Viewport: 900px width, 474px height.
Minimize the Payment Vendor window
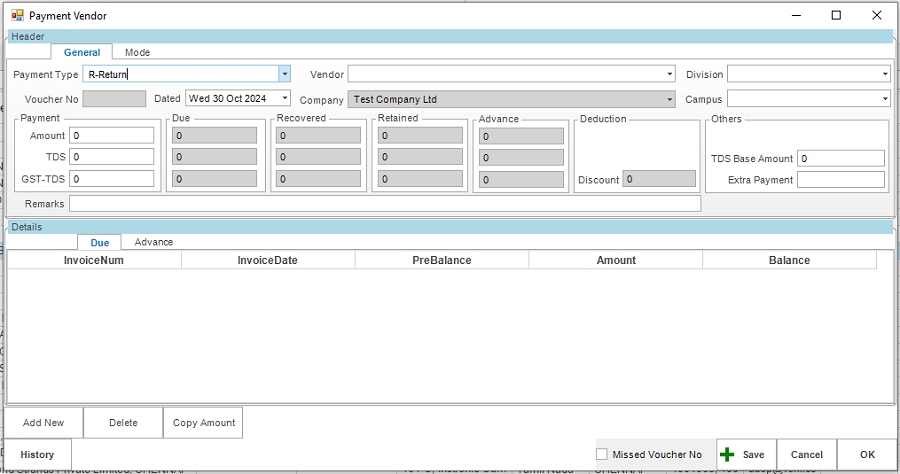tap(796, 15)
